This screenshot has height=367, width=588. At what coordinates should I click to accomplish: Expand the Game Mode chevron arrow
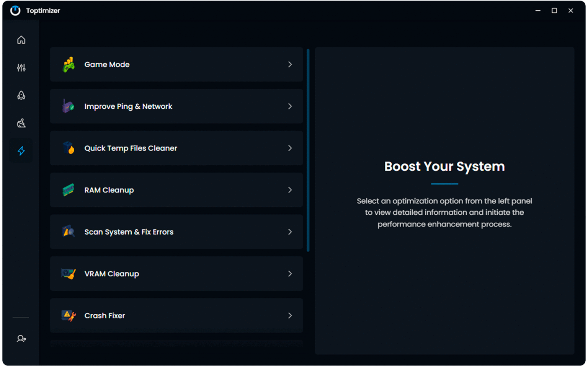(x=290, y=65)
